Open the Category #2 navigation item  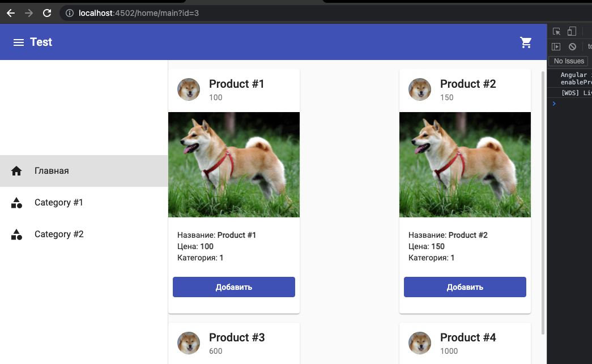point(84,234)
